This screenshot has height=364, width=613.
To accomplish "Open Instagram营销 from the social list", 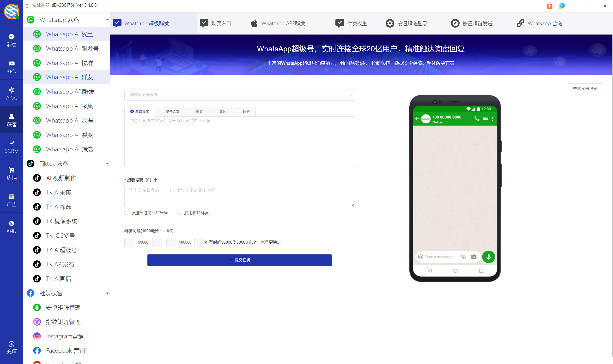I will tap(65, 336).
